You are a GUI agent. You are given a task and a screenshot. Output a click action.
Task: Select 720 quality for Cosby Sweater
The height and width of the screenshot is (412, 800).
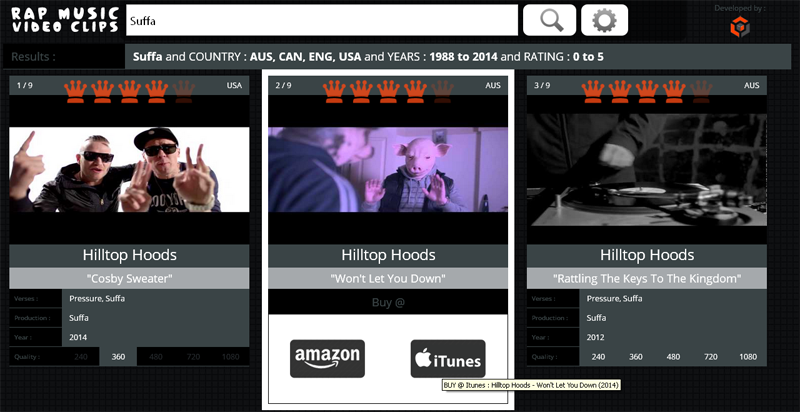[x=193, y=357]
